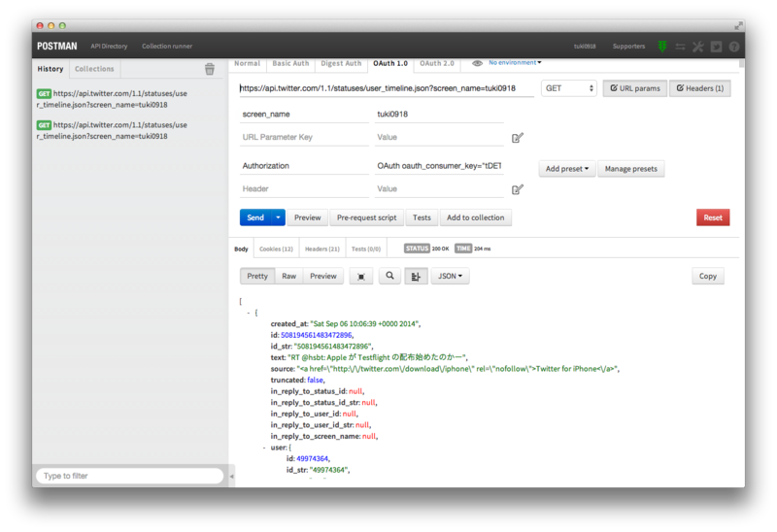Open API Directory link
Screen dimensions: 777x532
coord(109,46)
